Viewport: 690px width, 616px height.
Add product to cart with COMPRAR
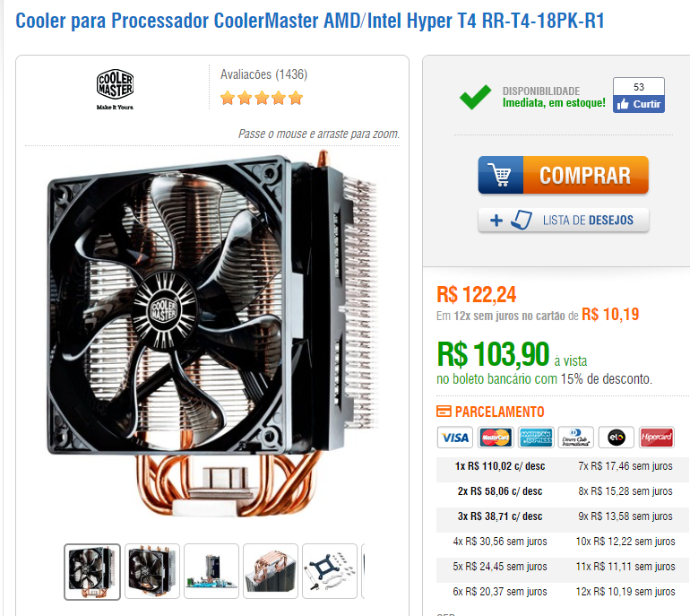[x=564, y=175]
